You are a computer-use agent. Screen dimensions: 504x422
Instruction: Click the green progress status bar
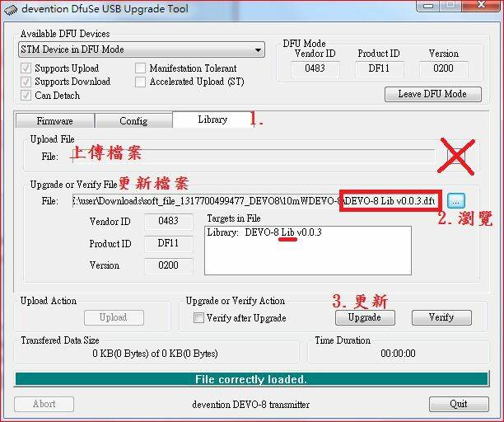click(x=251, y=379)
